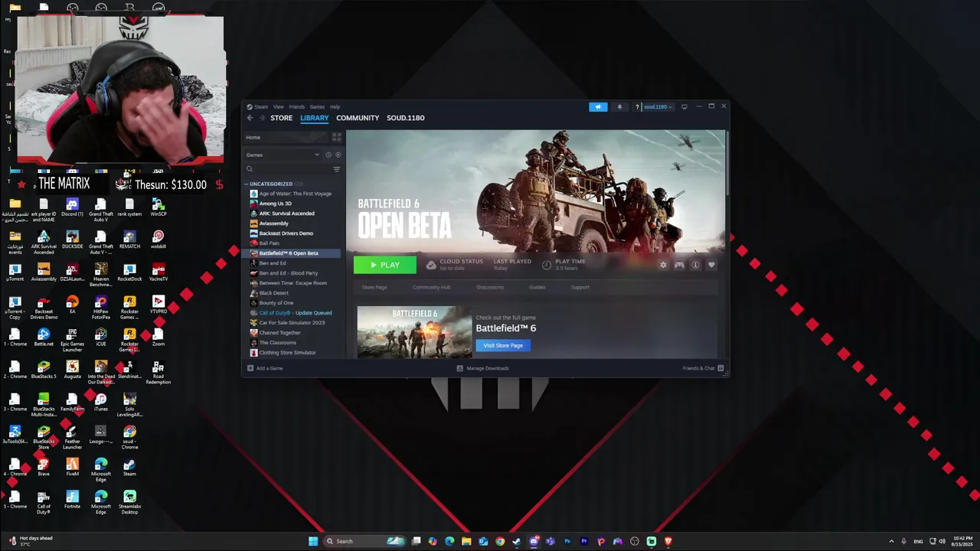Open controller settings for Battlefield 6
The height and width of the screenshot is (551, 980).
click(x=679, y=265)
